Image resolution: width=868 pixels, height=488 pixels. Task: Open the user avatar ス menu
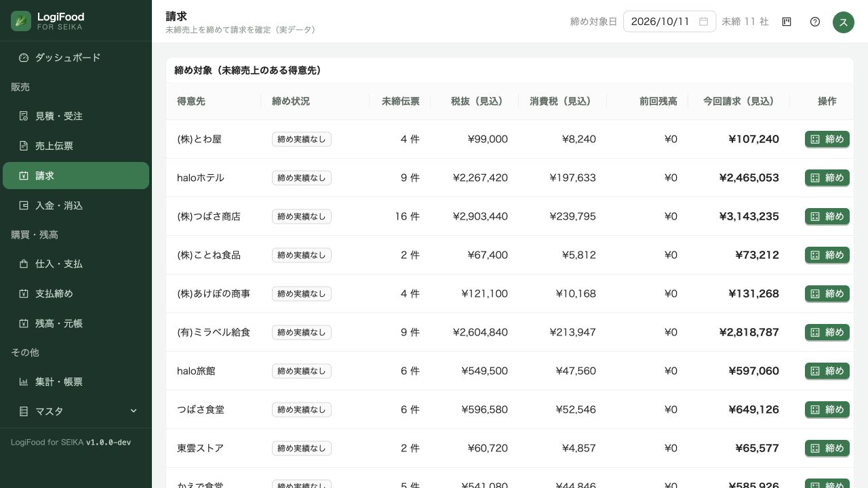(x=844, y=22)
